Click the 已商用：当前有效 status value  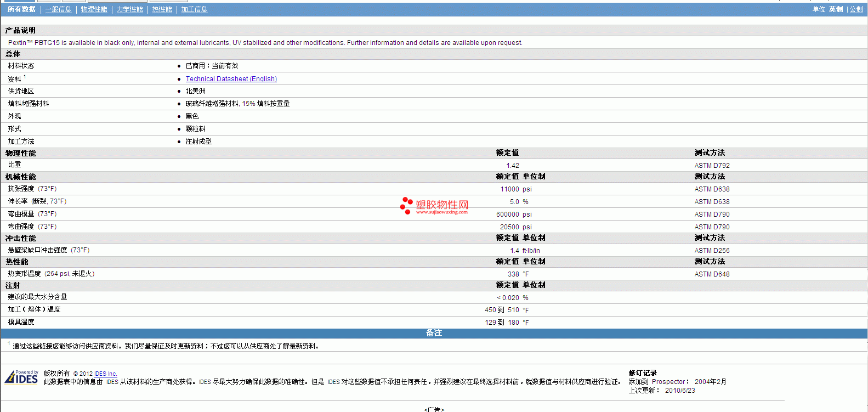click(x=212, y=66)
